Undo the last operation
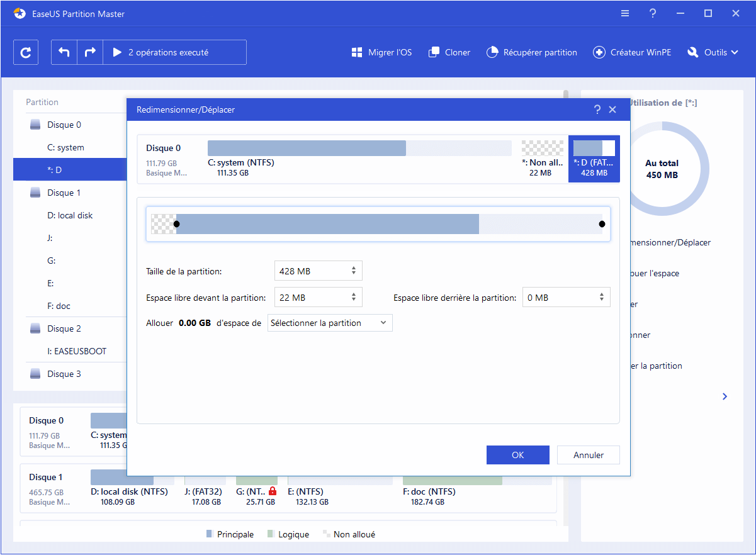This screenshot has height=555, width=756. (64, 52)
